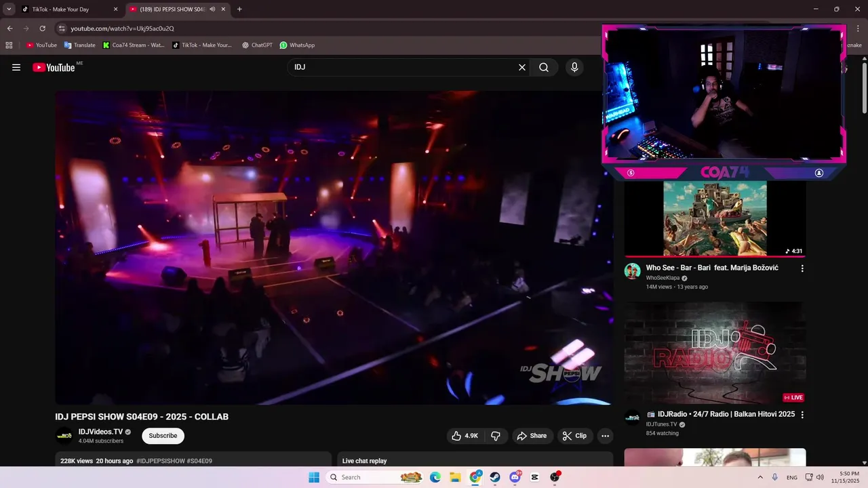Open taskbar microphone tray icon
868x488 pixels.
point(774,477)
